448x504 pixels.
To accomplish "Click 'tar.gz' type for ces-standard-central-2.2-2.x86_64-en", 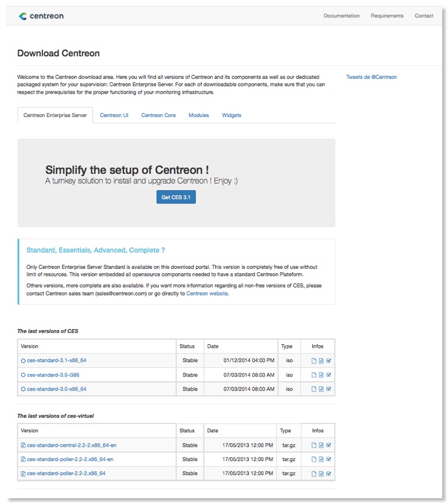I will click(289, 445).
